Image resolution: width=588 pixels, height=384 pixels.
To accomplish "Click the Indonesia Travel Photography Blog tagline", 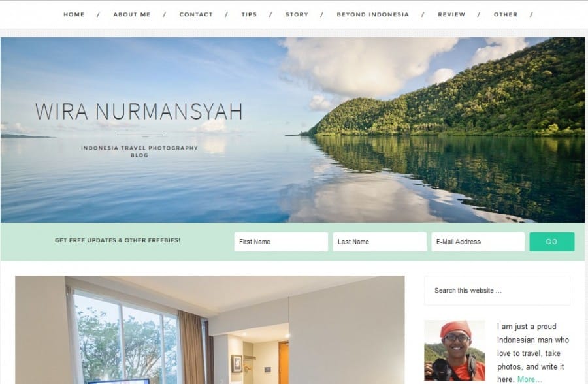I will coord(140,152).
